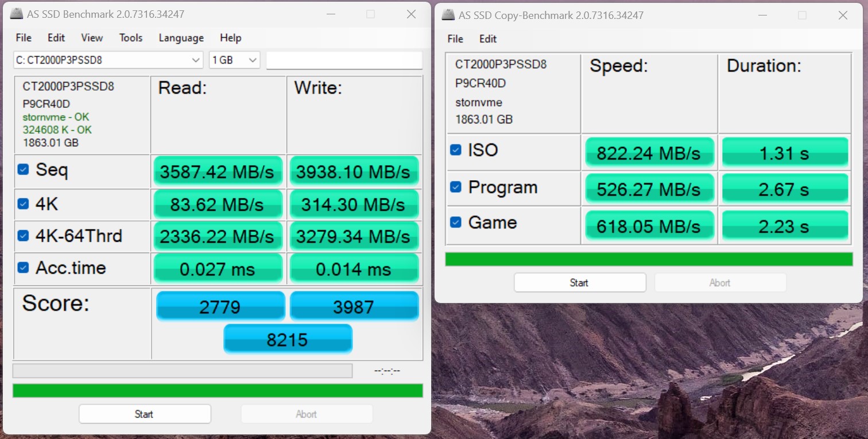Uncheck the Seq test checkbox
The height and width of the screenshot is (439, 868).
(23, 169)
